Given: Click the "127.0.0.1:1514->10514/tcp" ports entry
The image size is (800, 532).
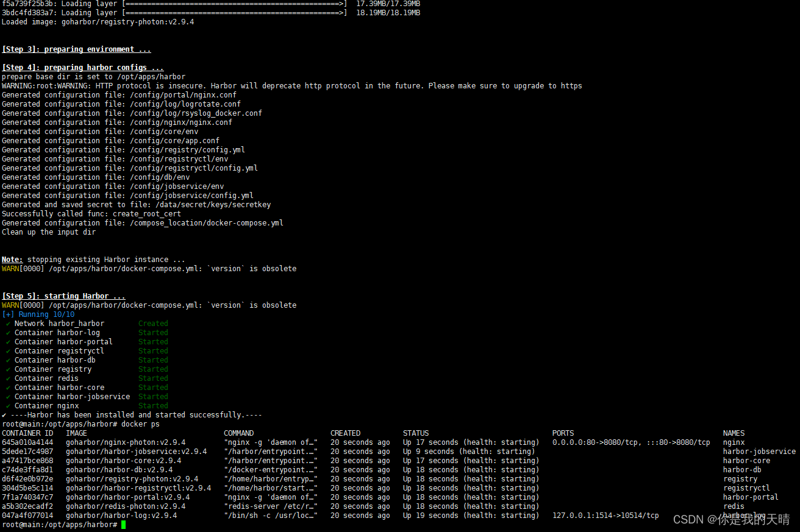Looking at the screenshot, I should [x=605, y=516].
